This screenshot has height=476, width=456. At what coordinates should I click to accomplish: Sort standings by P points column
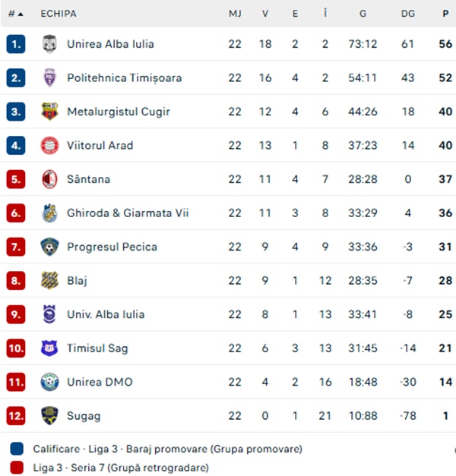coord(445,14)
